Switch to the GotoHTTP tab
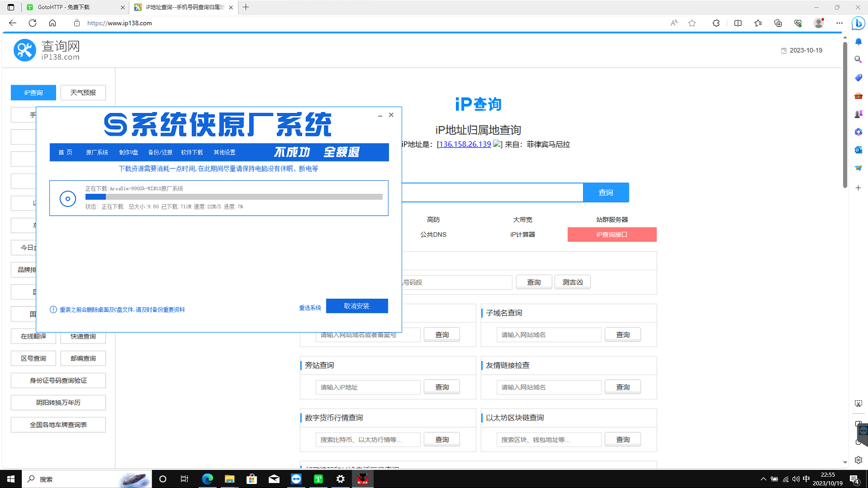Image resolution: width=868 pixels, height=488 pixels. pyautogui.click(x=76, y=7)
